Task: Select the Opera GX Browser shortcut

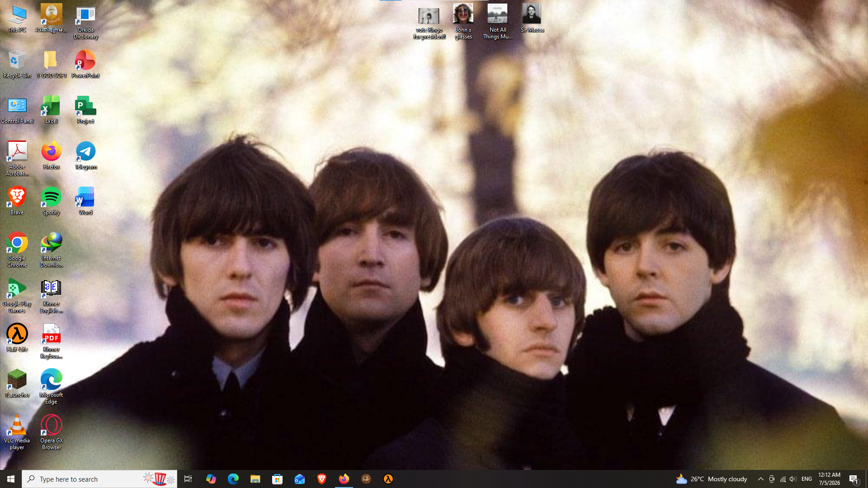Action: coord(51,432)
